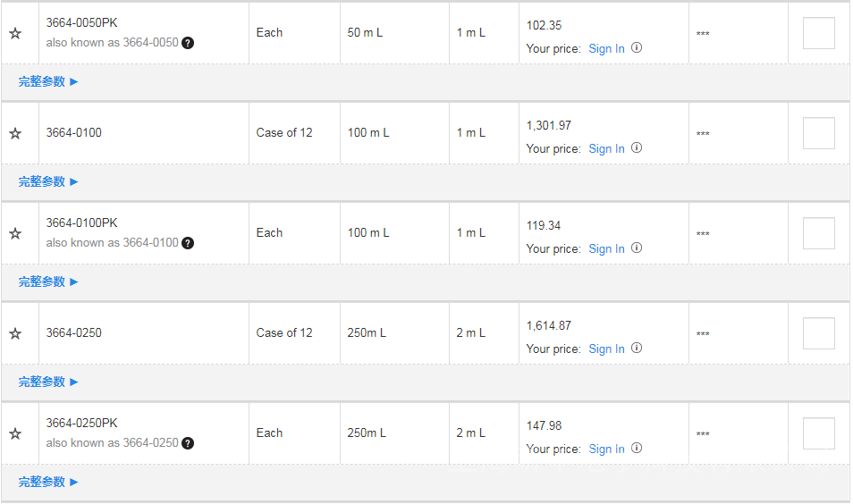Click the star icon for product 3664-0100
853x504 pixels.
(15, 133)
